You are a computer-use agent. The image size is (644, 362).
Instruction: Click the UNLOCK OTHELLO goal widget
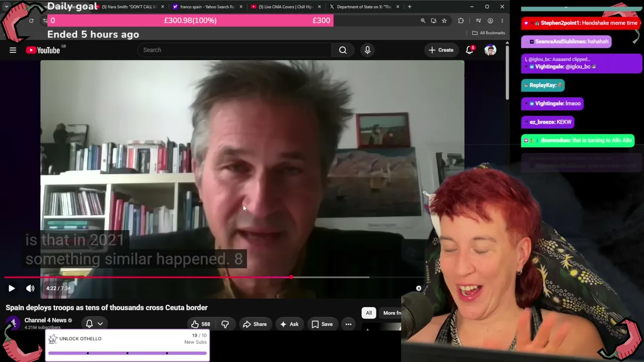(127, 345)
